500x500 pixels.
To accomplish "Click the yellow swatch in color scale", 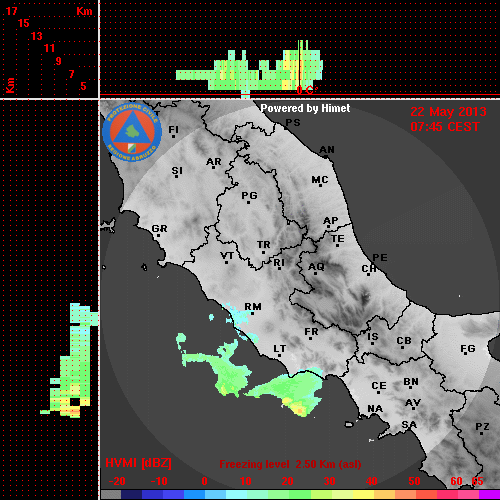I will [x=363, y=495].
